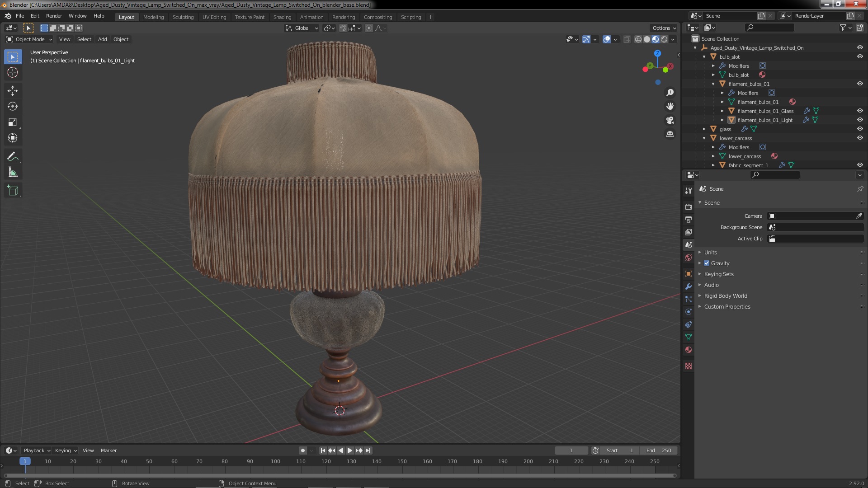Select the Add Cube tool

[x=13, y=191]
